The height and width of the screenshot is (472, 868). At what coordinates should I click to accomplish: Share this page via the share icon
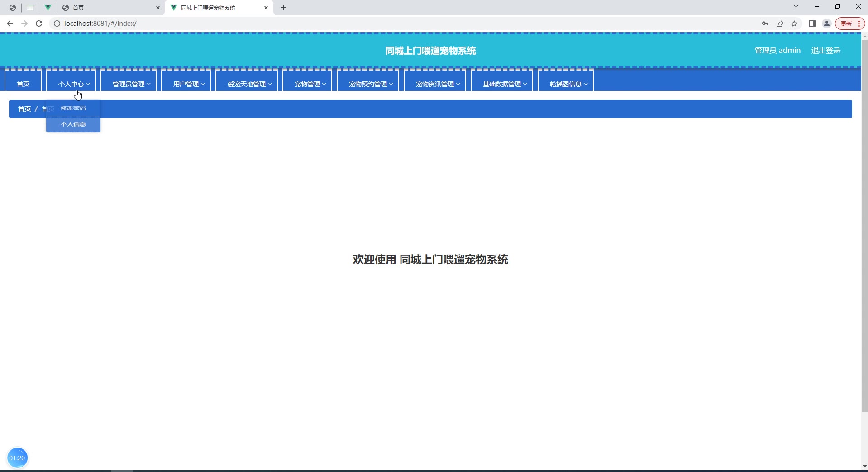pyautogui.click(x=780, y=24)
